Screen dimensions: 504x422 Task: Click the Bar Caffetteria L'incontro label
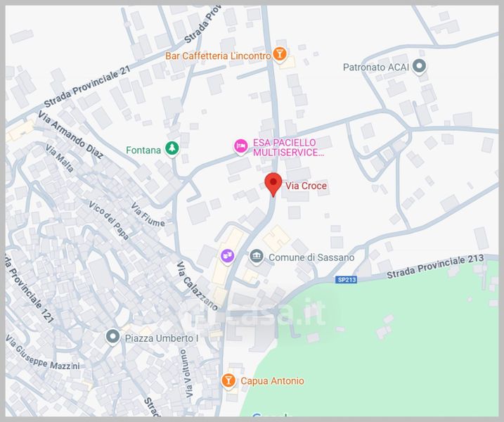[x=218, y=56]
